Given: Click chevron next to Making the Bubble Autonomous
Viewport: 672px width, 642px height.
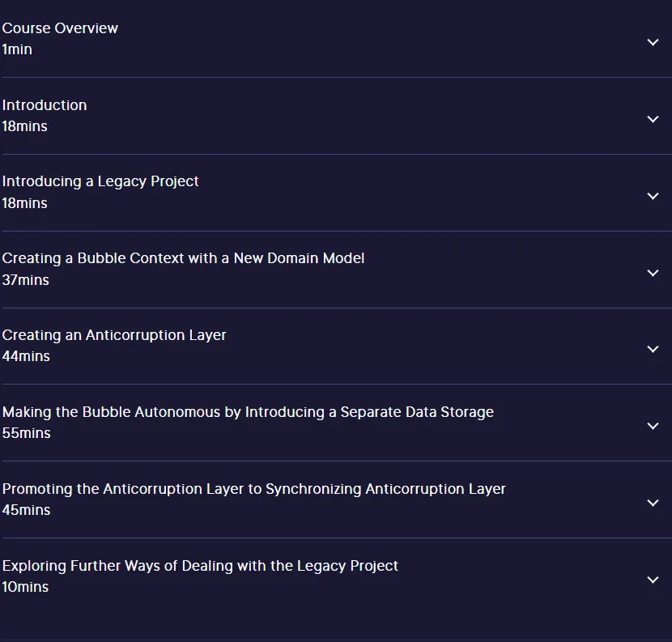Looking at the screenshot, I should 653,426.
